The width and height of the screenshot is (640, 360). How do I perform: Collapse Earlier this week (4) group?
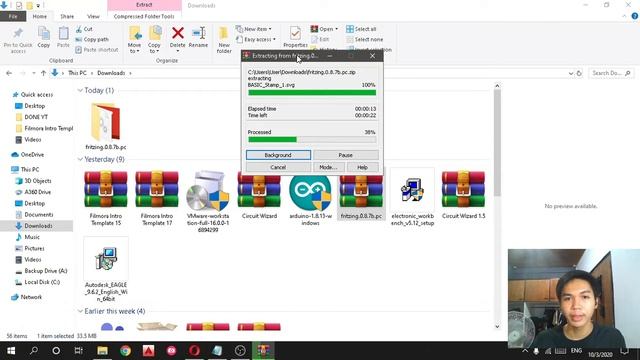click(80, 311)
